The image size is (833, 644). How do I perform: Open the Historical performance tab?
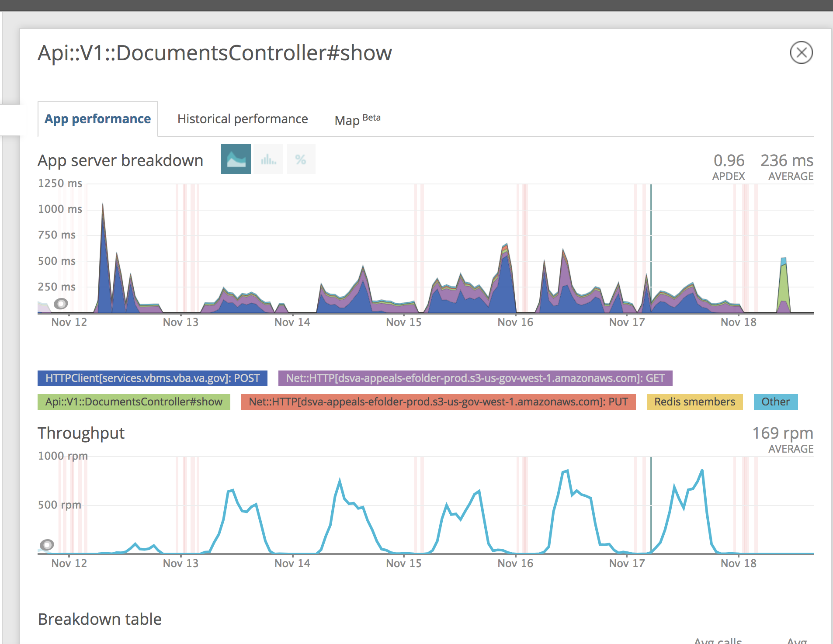243,119
